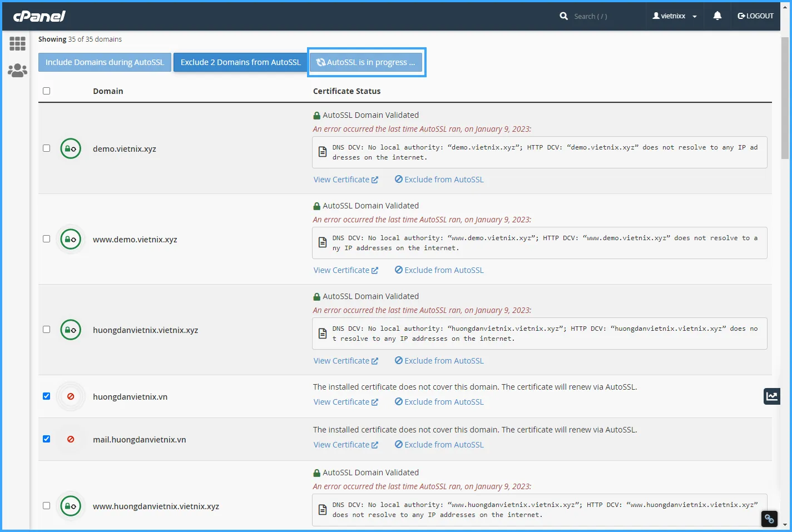
Task: Open the cPanel tools grid icon
Action: click(x=17, y=43)
